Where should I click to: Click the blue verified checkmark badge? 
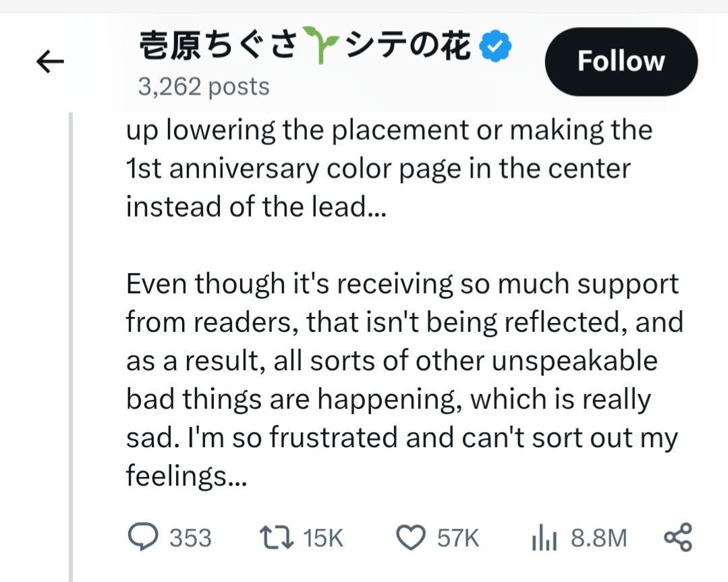pos(495,45)
